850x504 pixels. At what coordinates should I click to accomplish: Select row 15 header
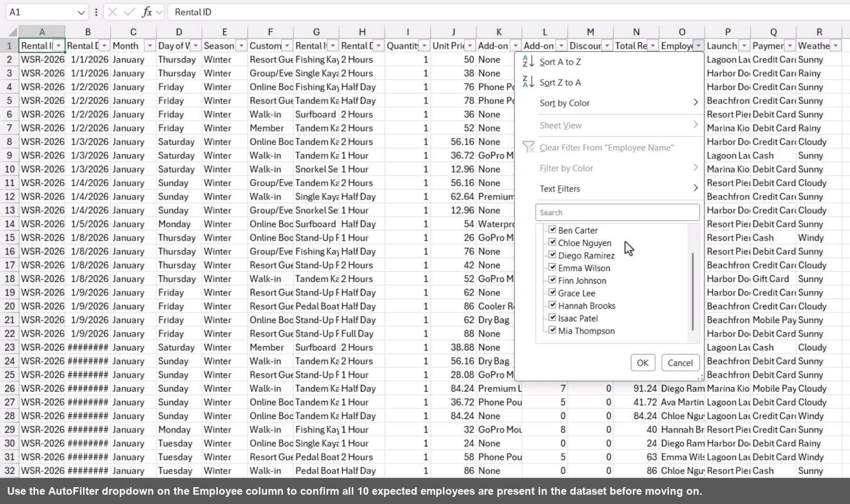pos(9,238)
